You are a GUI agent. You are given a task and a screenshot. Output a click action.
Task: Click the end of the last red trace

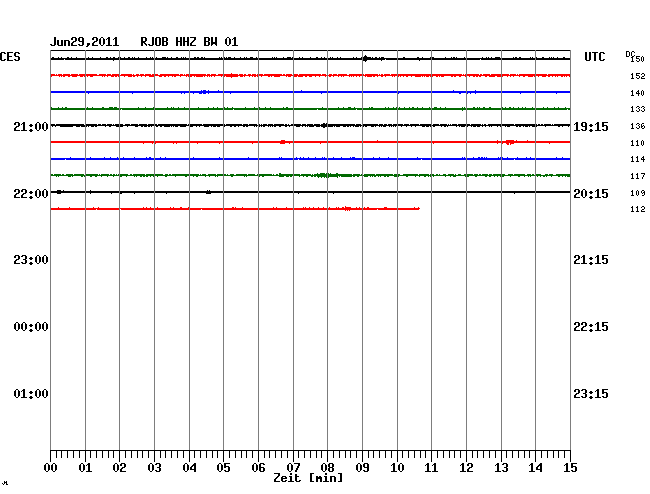click(x=418, y=208)
